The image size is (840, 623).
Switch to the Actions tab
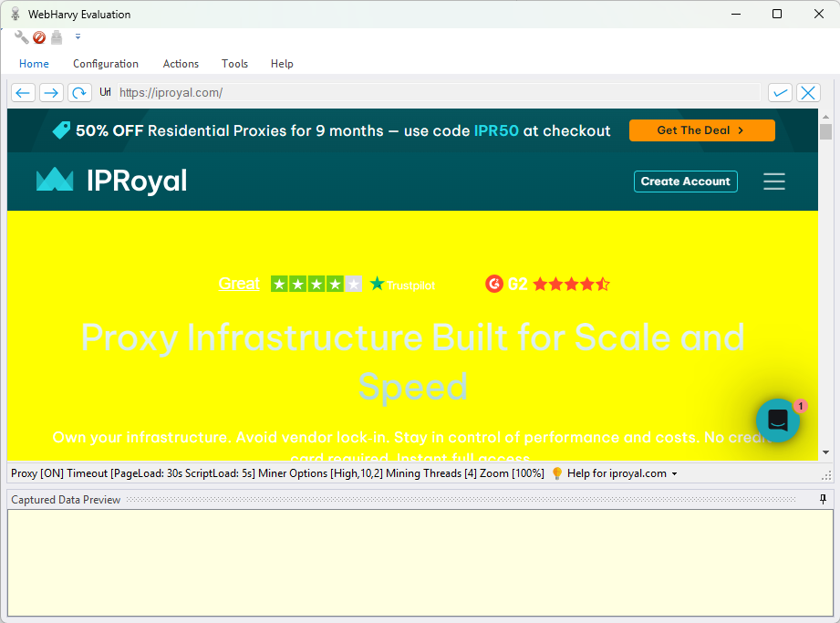(x=181, y=64)
